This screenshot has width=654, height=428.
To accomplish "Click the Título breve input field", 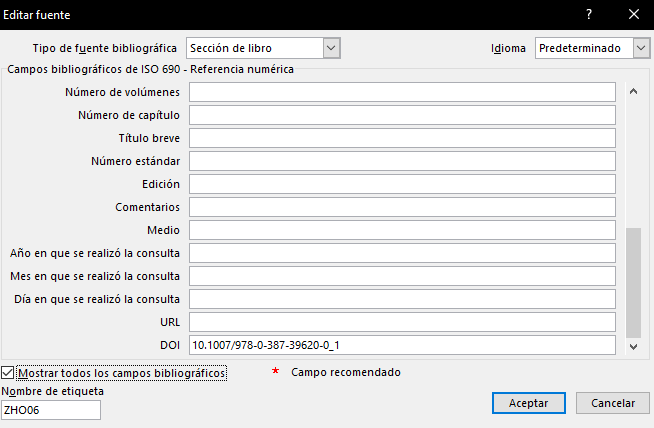I will tap(402, 138).
